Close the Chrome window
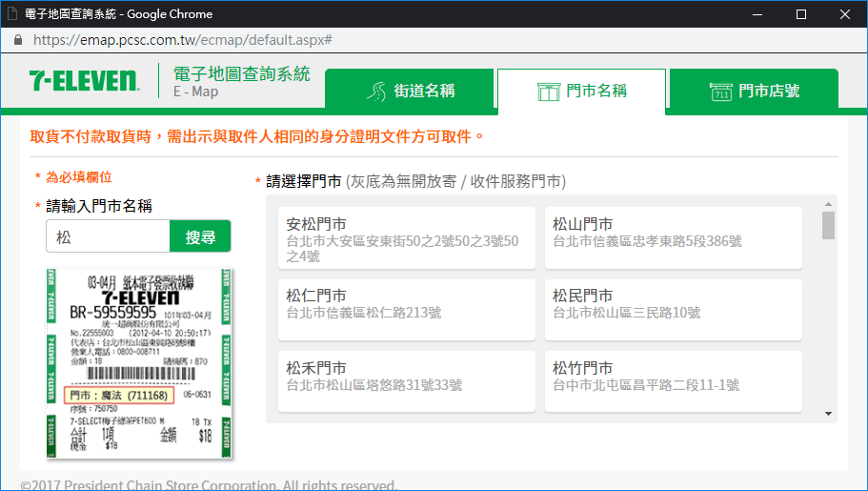The height and width of the screenshot is (491, 868). (845, 14)
